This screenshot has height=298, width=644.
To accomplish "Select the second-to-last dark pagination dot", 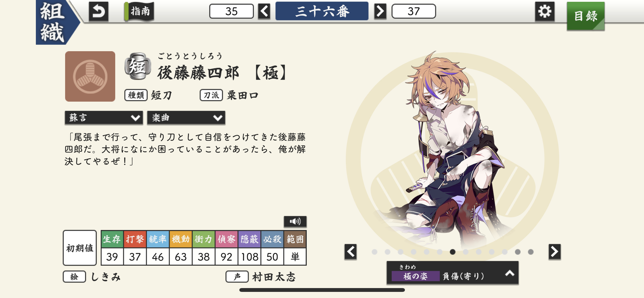I will [x=518, y=252].
